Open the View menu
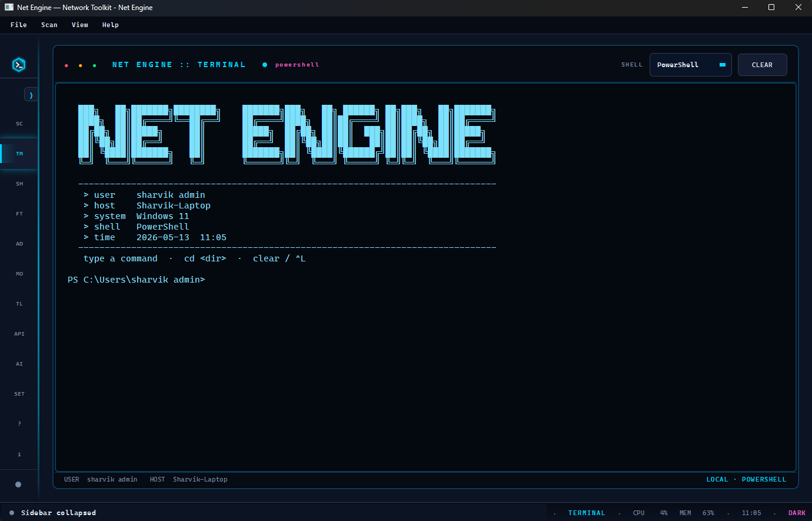The width and height of the screenshot is (812, 521). tap(80, 25)
